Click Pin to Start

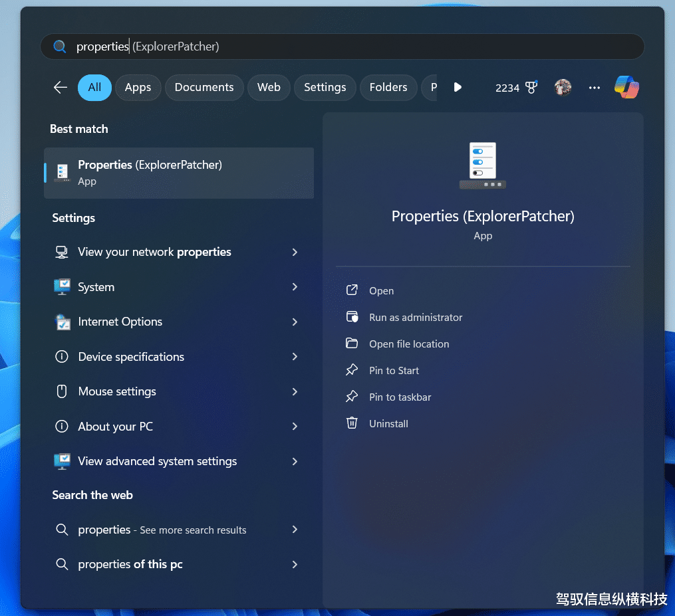394,371
